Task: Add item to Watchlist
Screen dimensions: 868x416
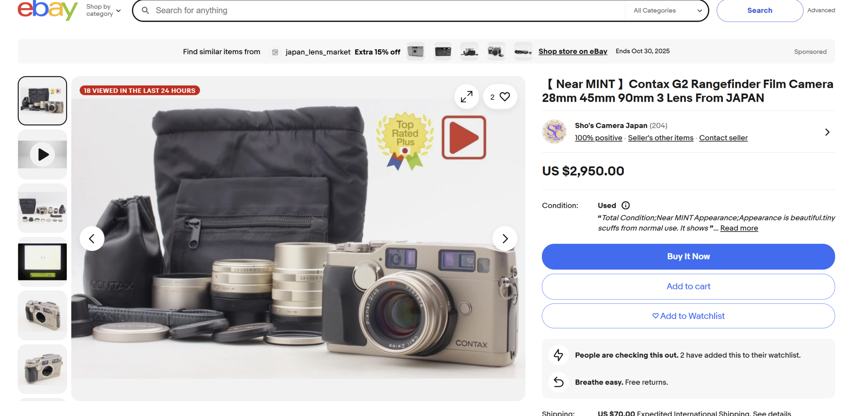Action: pyautogui.click(x=688, y=316)
